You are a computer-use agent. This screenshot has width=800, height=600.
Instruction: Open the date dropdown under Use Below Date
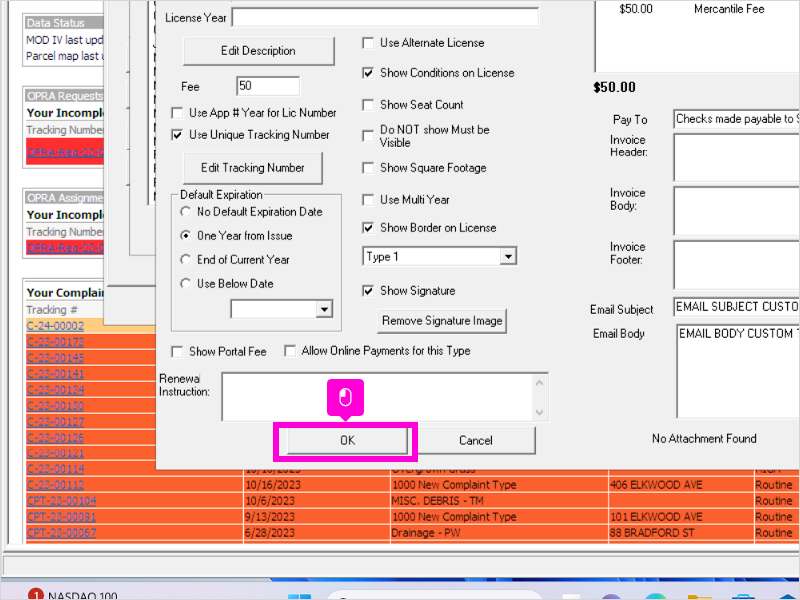click(324, 309)
